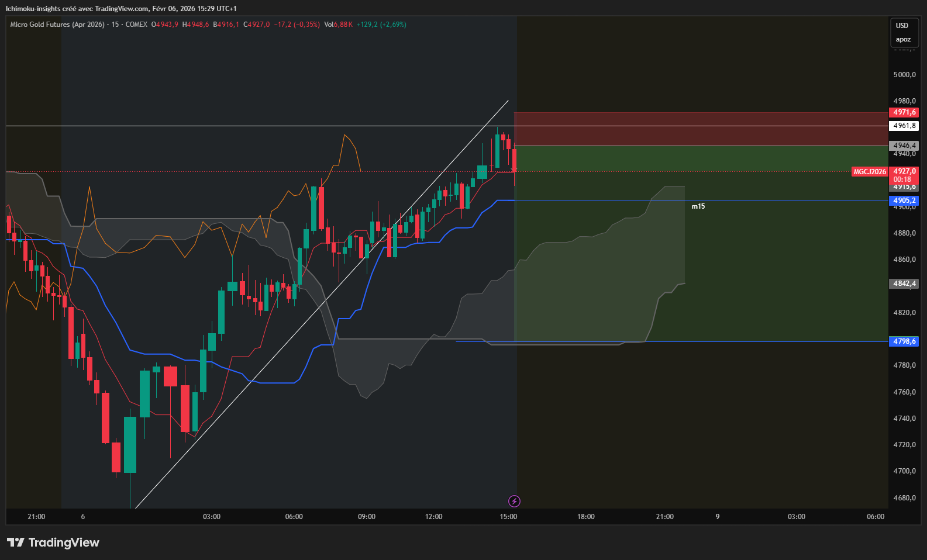Click the 5000,0 price scale tick

pyautogui.click(x=905, y=75)
